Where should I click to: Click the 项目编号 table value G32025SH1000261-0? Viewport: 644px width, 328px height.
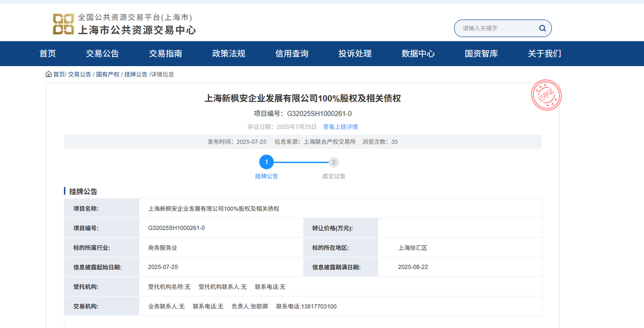click(177, 228)
